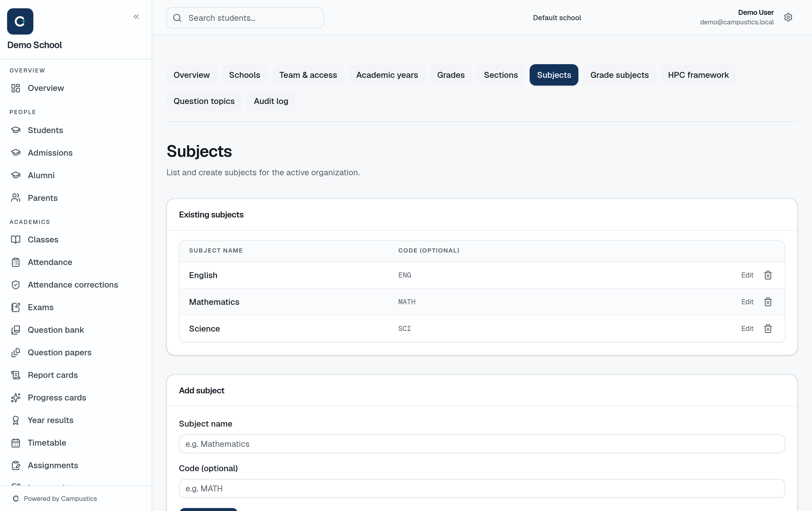Delete the Science subject
The image size is (812, 511).
768,329
